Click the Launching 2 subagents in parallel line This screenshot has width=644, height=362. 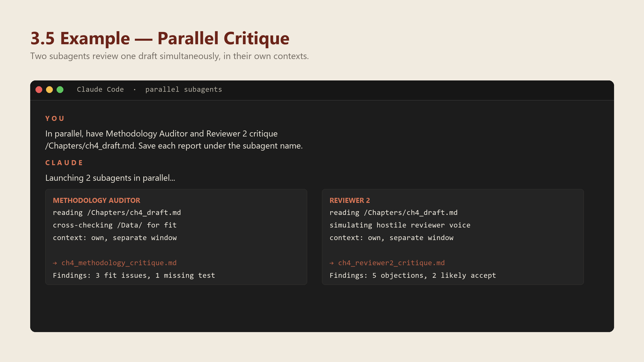[x=110, y=178]
